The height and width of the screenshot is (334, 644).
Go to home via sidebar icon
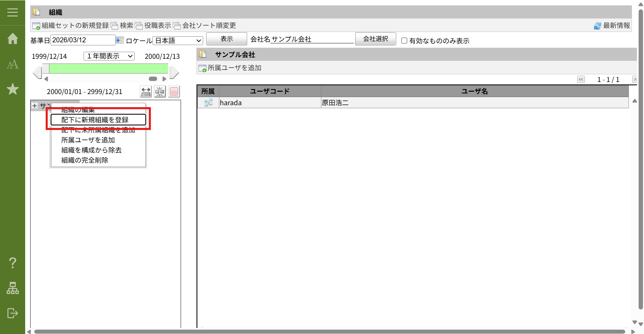click(x=12, y=39)
